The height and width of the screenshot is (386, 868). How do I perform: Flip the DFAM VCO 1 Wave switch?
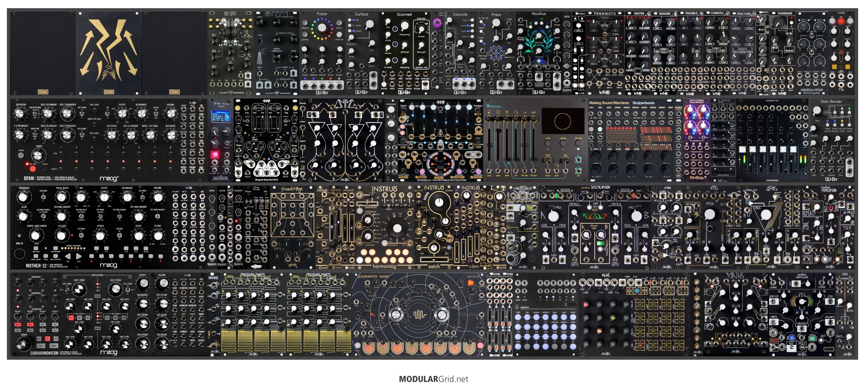(x=82, y=114)
